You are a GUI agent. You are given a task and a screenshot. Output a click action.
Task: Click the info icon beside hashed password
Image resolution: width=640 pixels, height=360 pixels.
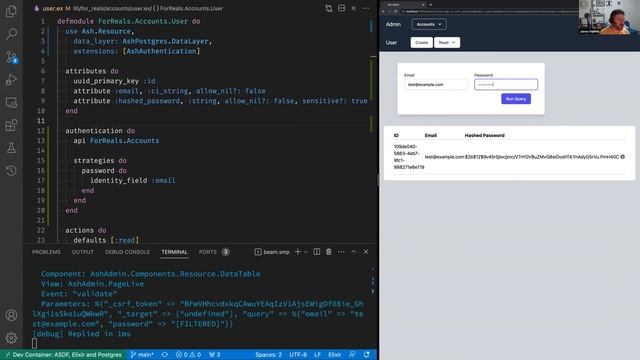coord(622,157)
